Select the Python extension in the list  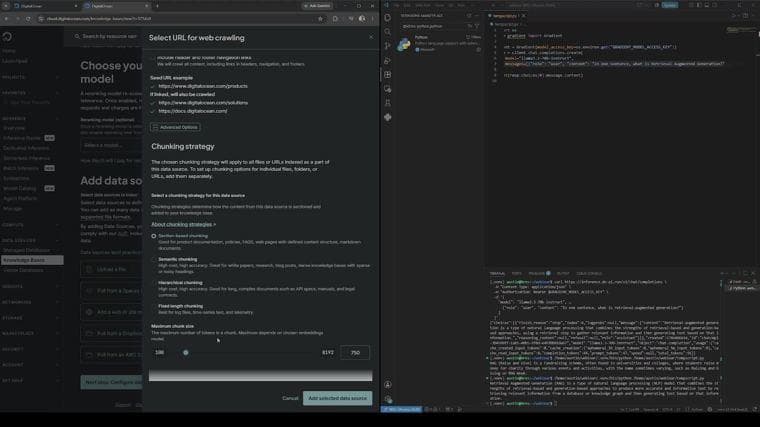pos(439,44)
